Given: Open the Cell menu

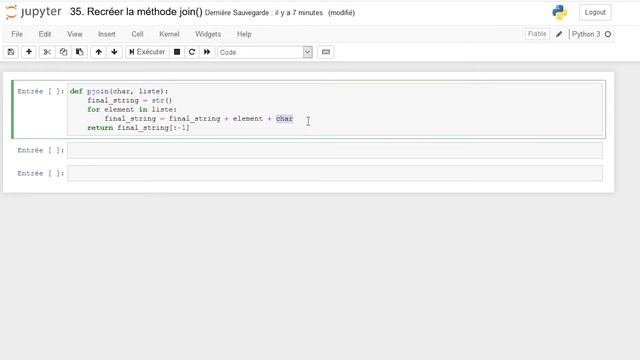Looking at the screenshot, I should 137,34.
